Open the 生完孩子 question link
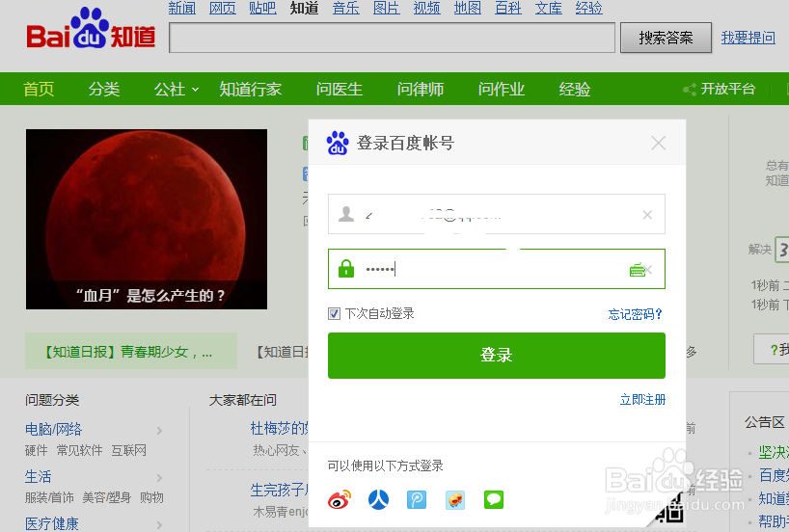 [x=280, y=490]
